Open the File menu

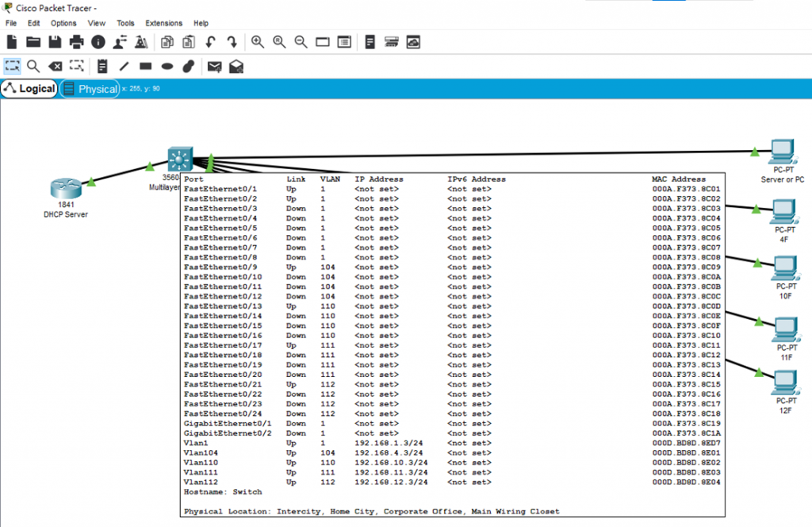point(11,23)
